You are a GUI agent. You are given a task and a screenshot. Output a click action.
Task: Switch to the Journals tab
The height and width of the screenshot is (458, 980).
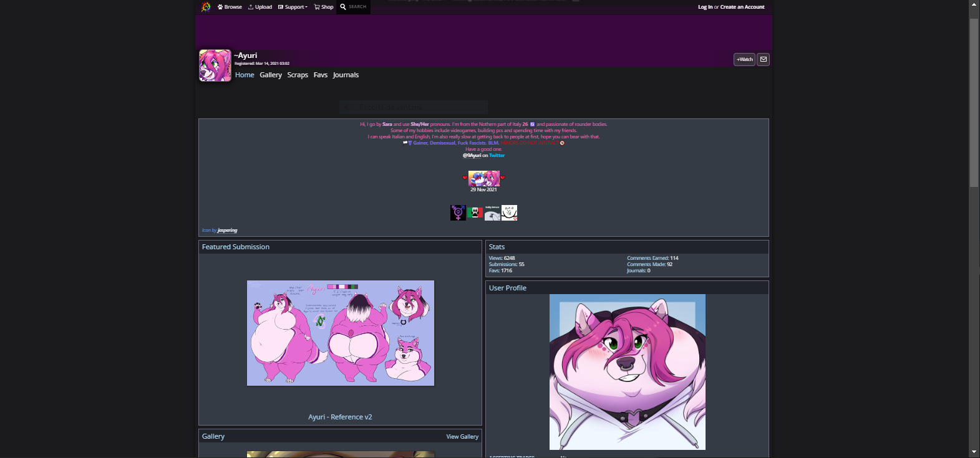click(x=346, y=75)
